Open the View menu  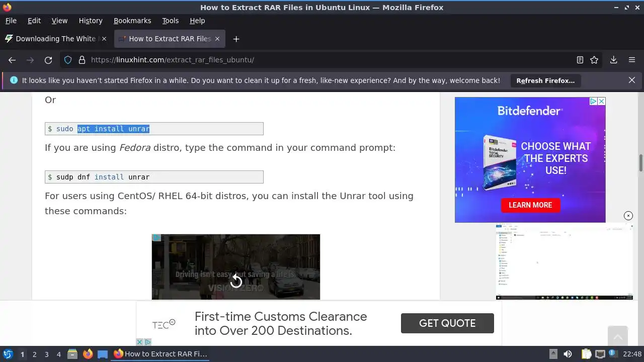[59, 21]
